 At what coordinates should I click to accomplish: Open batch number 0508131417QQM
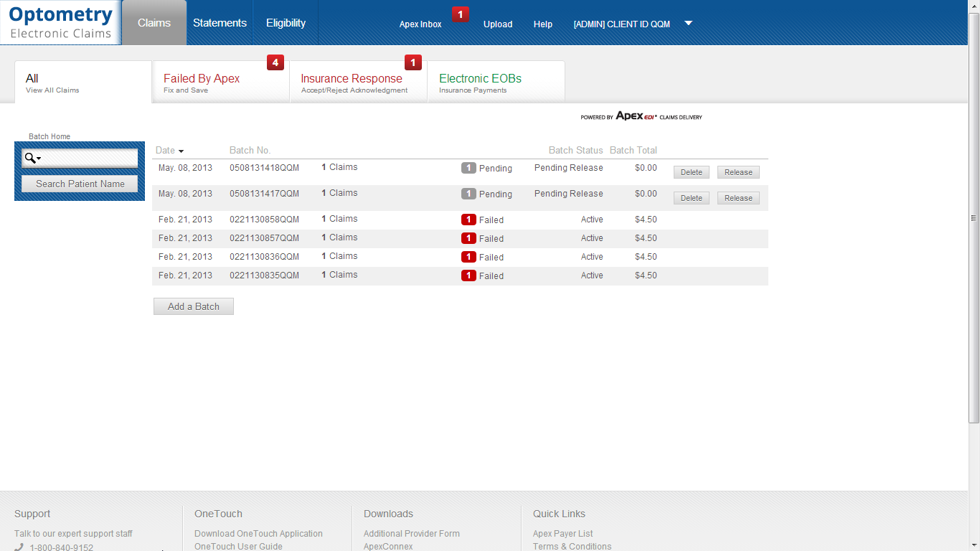(265, 194)
